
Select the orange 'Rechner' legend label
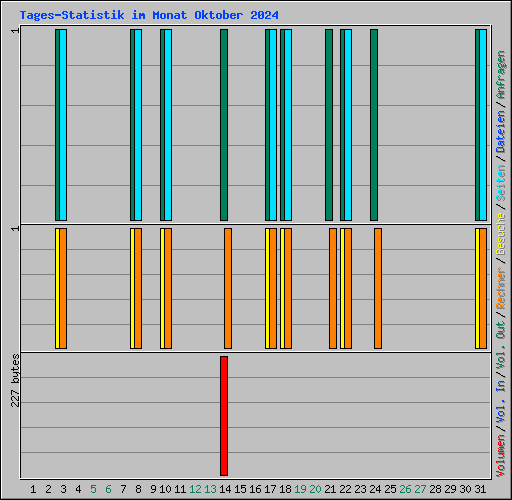[x=501, y=288]
